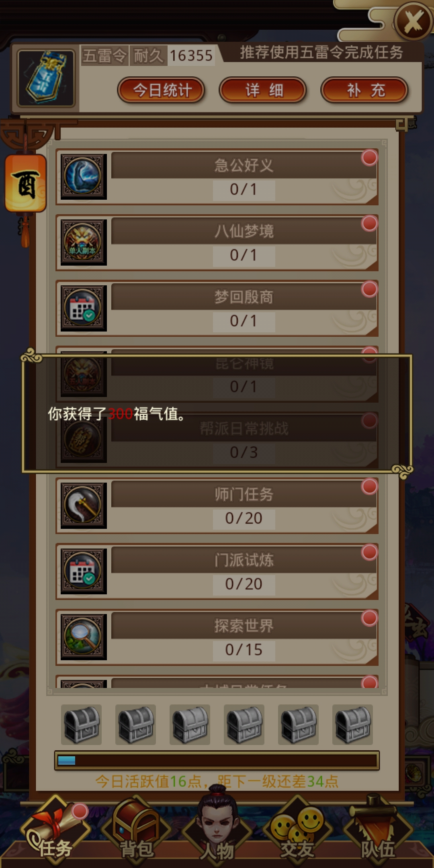The image size is (434, 868).
Task: Open the first silver treasure chest
Action: [x=82, y=725]
